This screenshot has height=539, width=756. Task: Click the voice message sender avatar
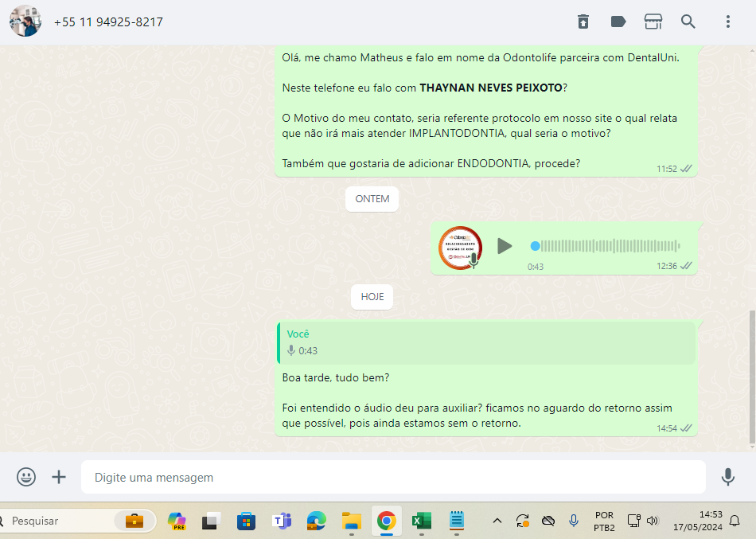coord(461,248)
